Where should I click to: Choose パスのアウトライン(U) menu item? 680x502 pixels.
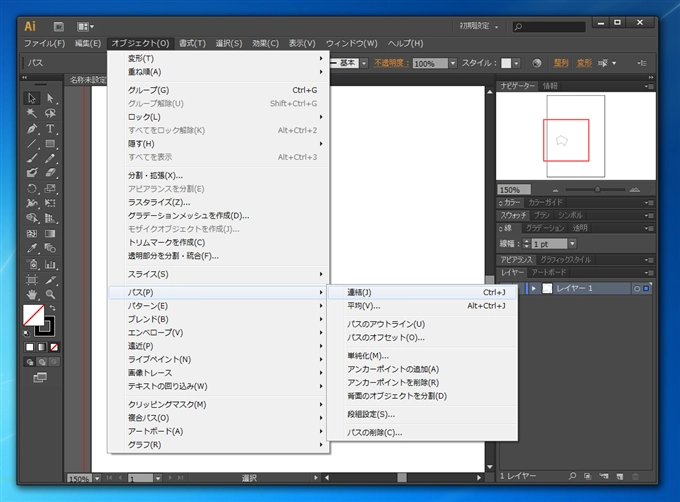[423, 324]
